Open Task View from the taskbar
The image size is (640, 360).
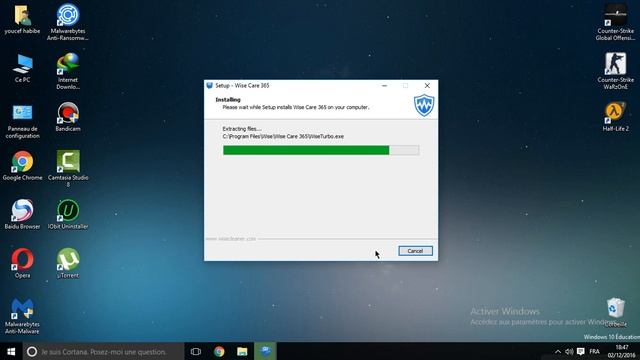click(196, 351)
